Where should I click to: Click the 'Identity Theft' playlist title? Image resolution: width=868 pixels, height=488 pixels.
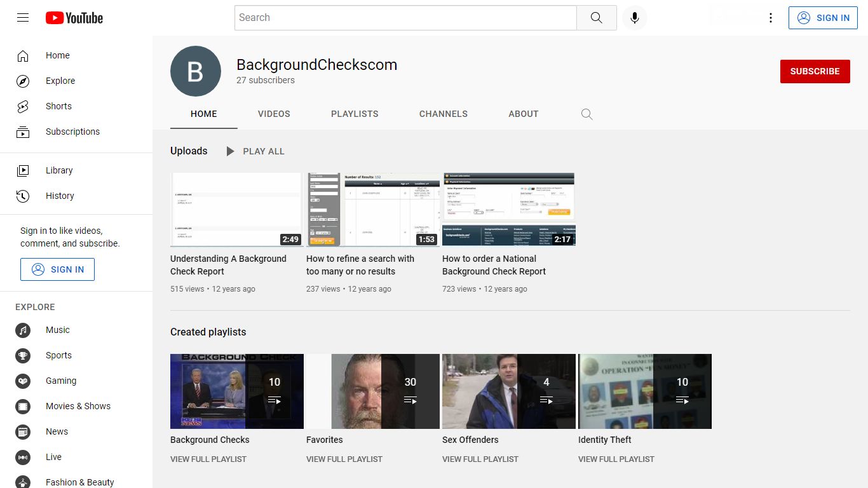[x=605, y=440]
